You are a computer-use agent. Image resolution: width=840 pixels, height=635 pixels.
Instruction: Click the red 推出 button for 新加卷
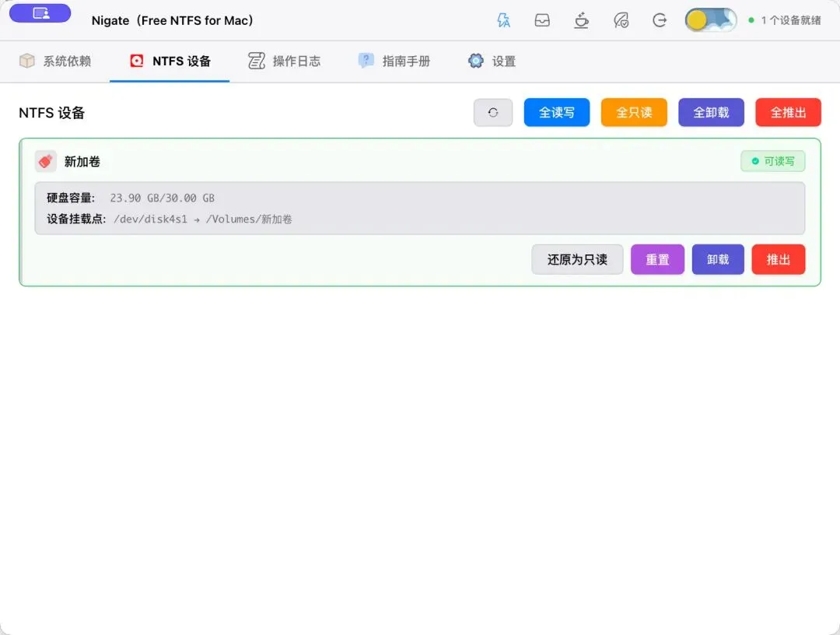click(x=778, y=259)
